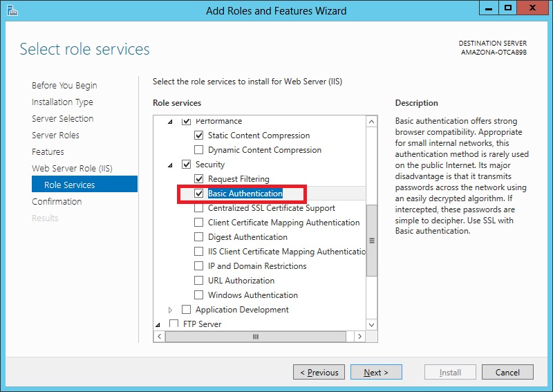Click the vertical scrollbar up arrow
This screenshot has height=392, width=553.
click(x=371, y=122)
